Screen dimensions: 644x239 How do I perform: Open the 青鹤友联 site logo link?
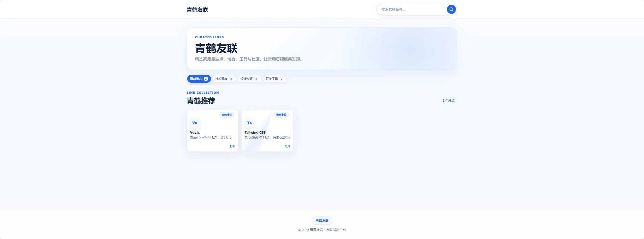197,10
